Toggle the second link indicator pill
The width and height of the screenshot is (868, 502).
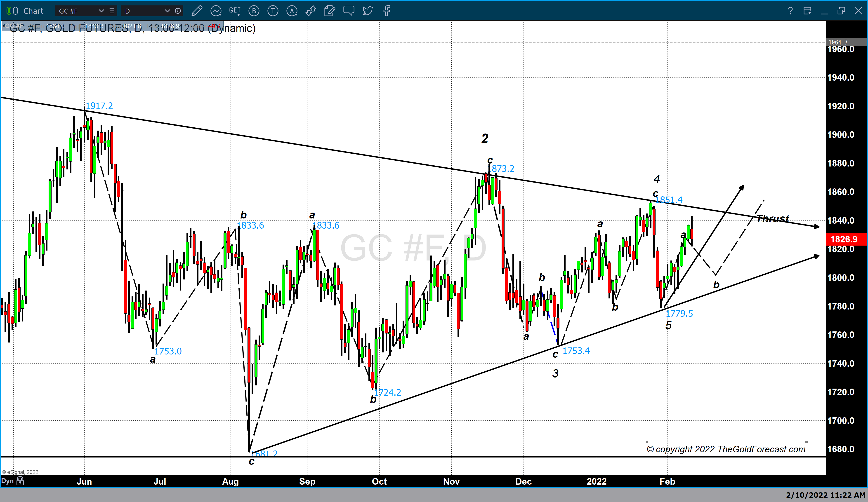click(x=16, y=11)
